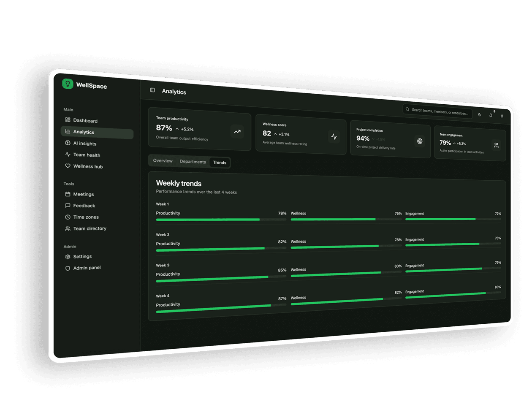Switch to the Departments tab
Image resolution: width=532 pixels, height=407 pixels.
193,162
